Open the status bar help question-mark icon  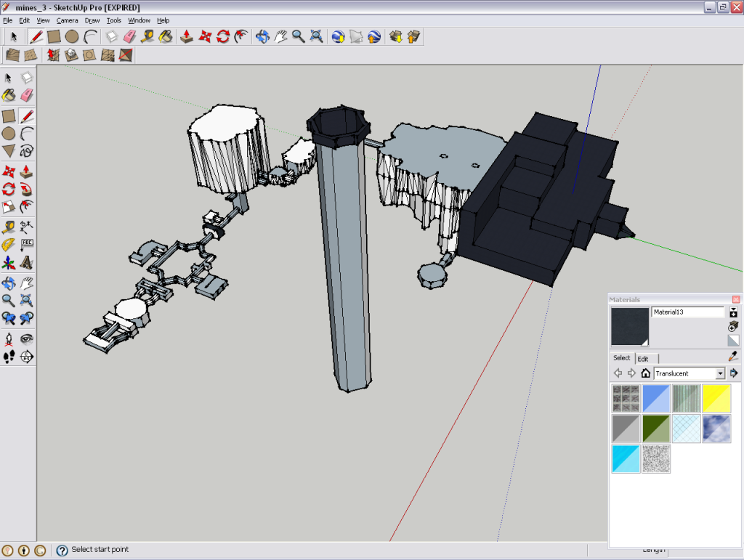click(x=62, y=550)
